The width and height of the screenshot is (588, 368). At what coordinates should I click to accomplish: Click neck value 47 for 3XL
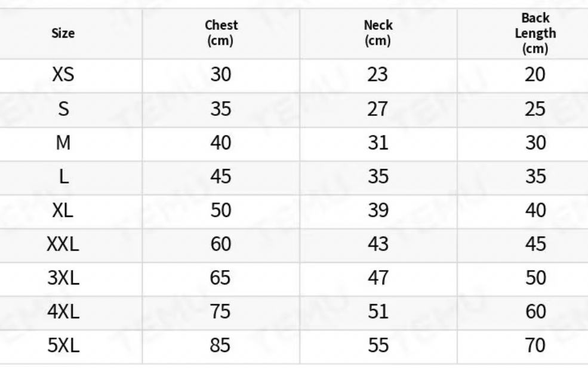tap(378, 278)
